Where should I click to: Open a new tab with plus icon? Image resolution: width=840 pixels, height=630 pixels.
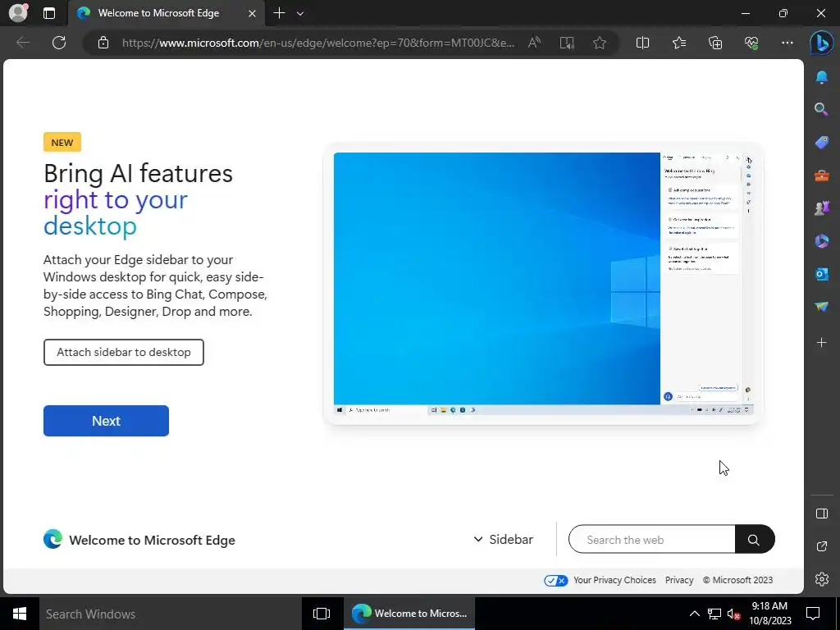(279, 13)
